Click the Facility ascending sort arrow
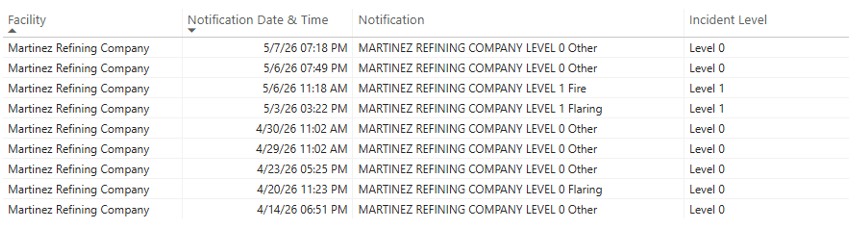 (12, 31)
